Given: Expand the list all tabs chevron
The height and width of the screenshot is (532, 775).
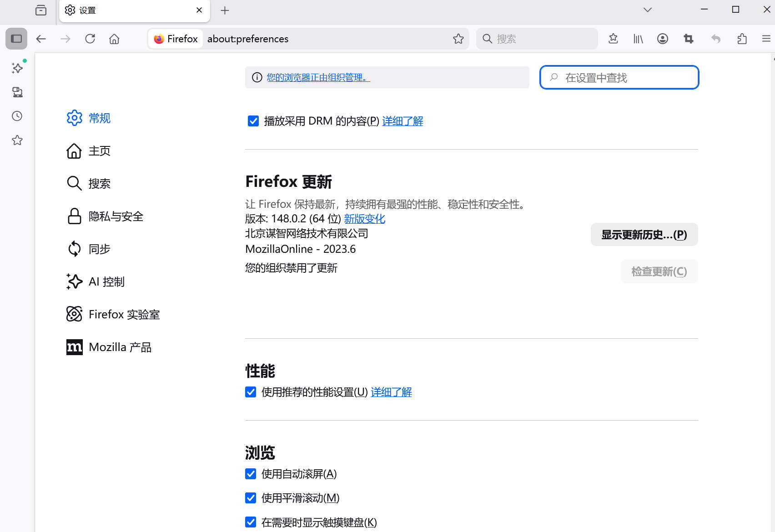Looking at the screenshot, I should (648, 10).
